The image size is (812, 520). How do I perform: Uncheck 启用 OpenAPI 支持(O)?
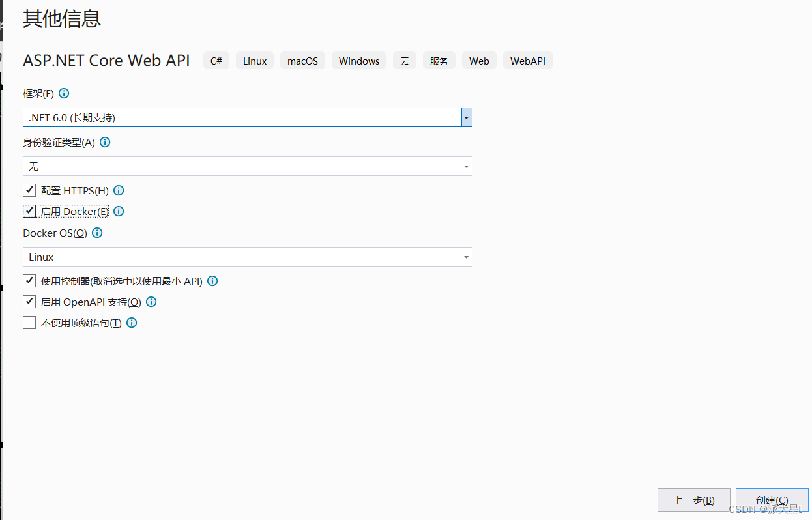[x=29, y=301]
